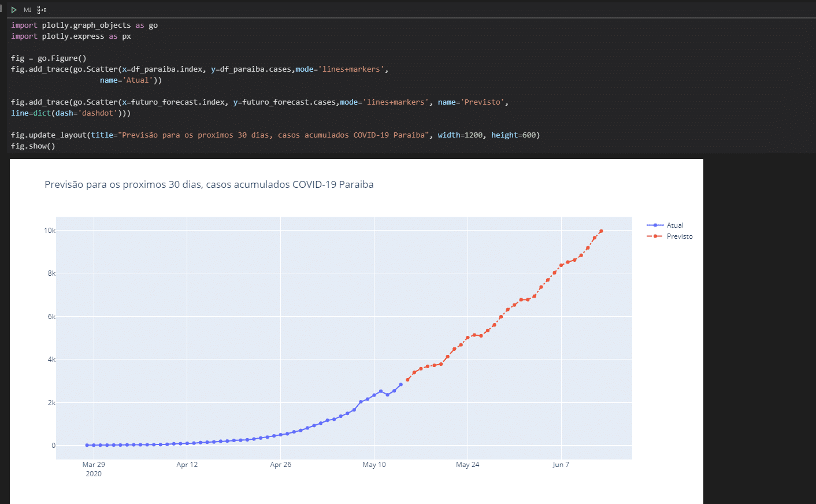
Task: Click the '4k' y-axis label
Action: [52, 360]
